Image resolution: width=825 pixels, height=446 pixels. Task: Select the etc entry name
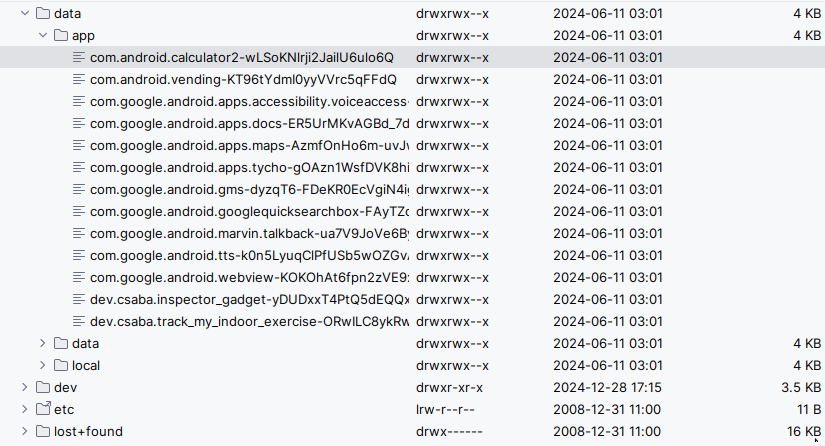64,409
